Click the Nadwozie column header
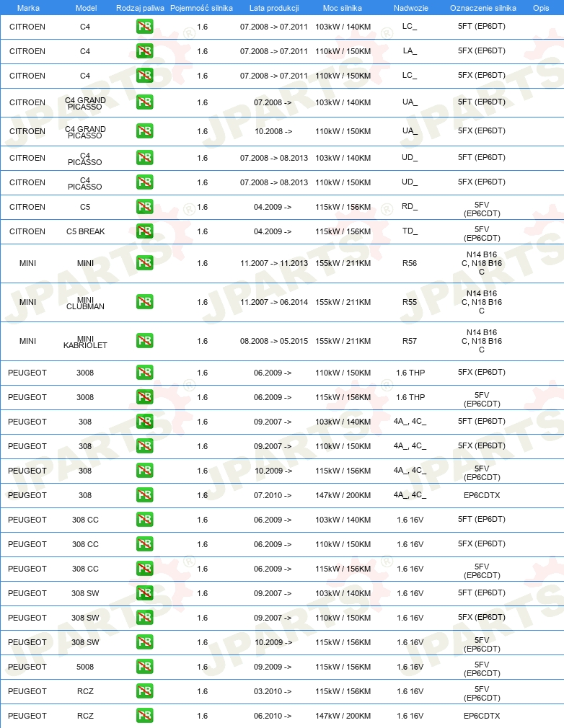 click(x=410, y=8)
